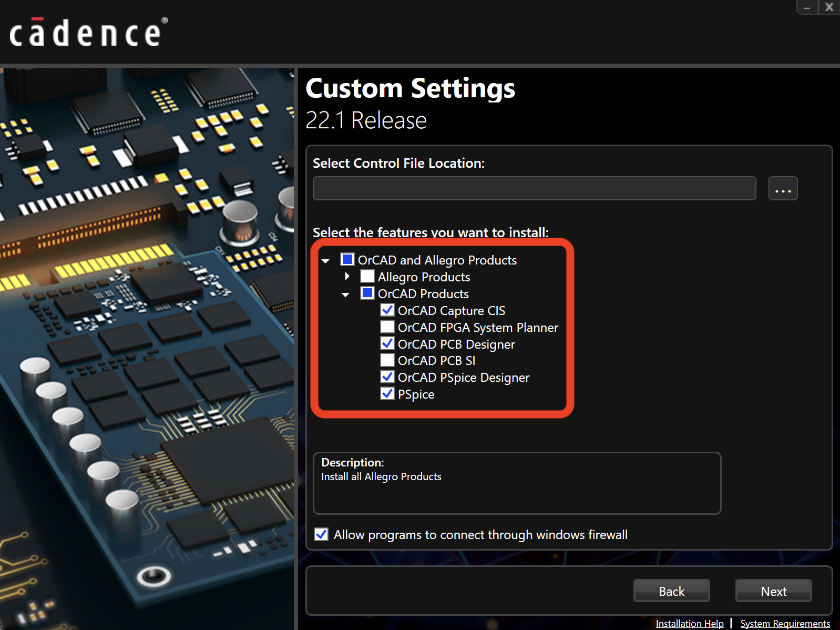This screenshot has height=630, width=840.
Task: Select the OrCAD PCB Designer label
Action: (456, 344)
